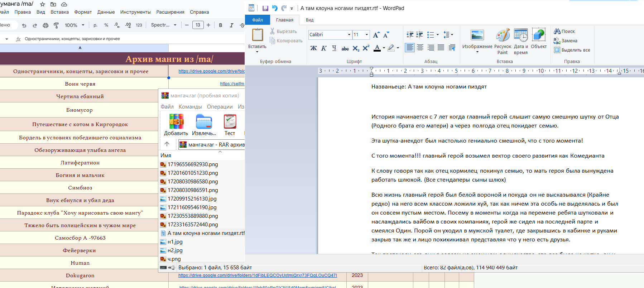This screenshot has height=288, width=644.
Task: Apply the black font color in WordPad
Action: [377, 48]
